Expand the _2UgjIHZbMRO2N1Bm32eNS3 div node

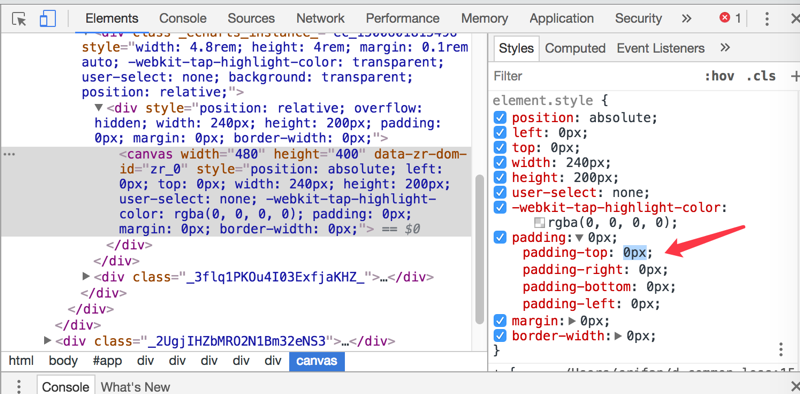pyautogui.click(x=48, y=340)
